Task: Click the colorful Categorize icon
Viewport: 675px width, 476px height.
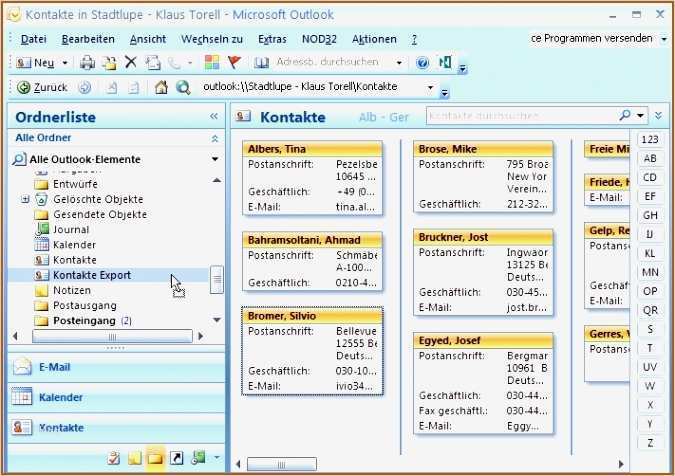Action: click(x=212, y=63)
